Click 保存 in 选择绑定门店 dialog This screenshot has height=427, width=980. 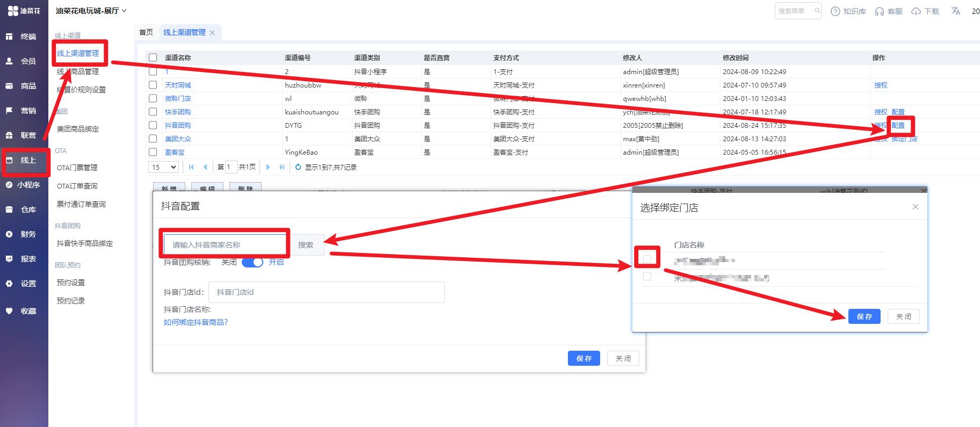[x=864, y=316]
